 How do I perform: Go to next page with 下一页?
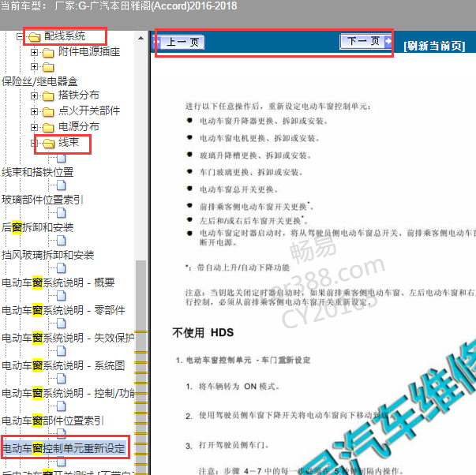[365, 41]
